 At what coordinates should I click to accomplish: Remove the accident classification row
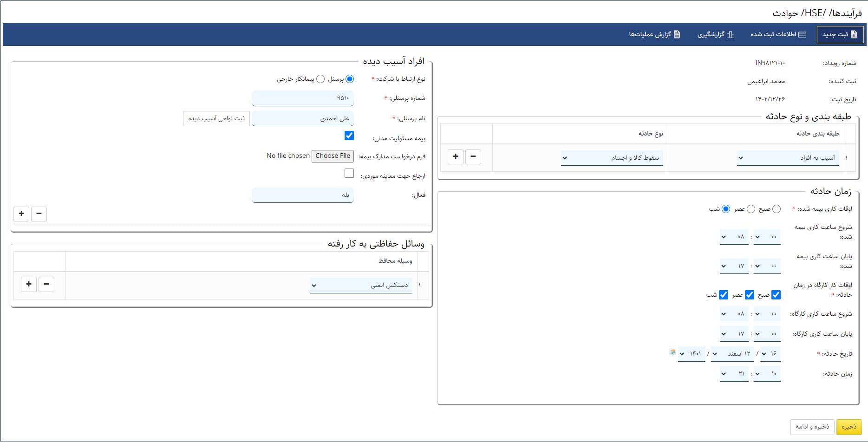pyautogui.click(x=473, y=156)
